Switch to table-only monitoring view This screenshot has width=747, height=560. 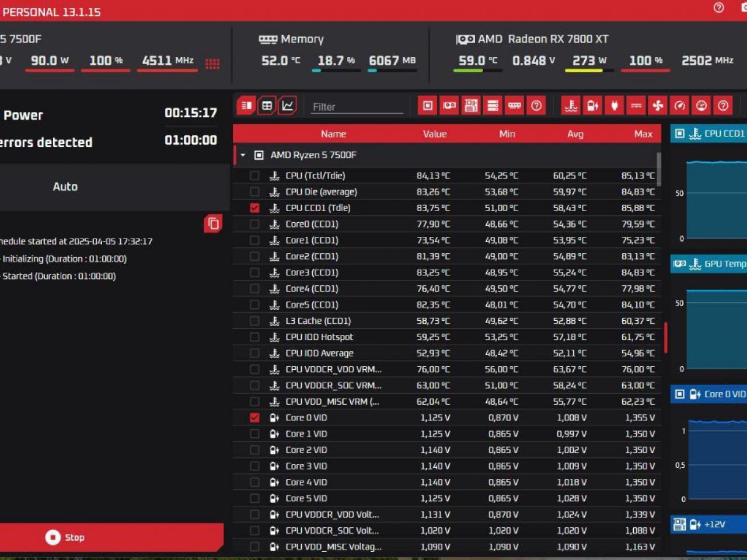(267, 106)
